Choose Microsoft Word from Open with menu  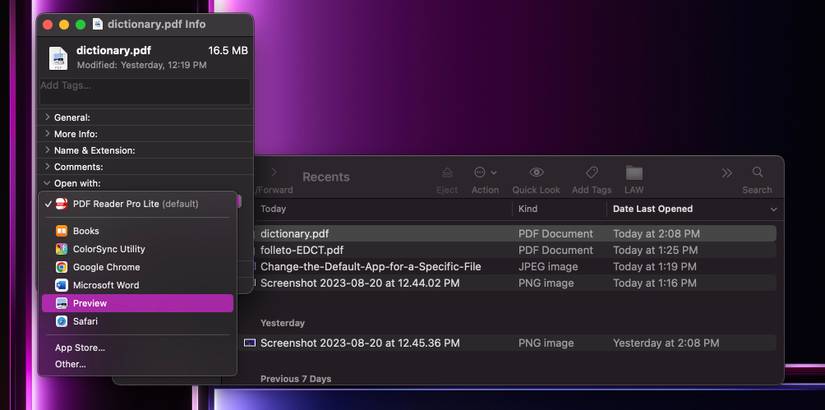coord(137,285)
